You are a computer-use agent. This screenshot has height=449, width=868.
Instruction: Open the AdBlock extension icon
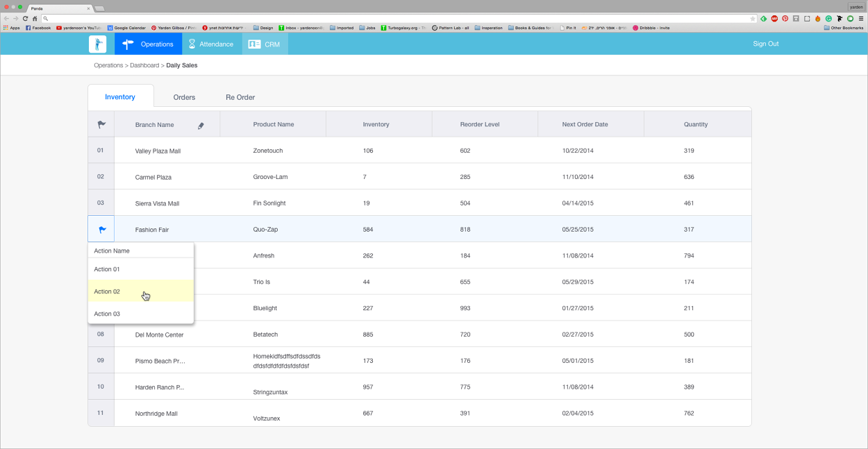click(x=774, y=19)
